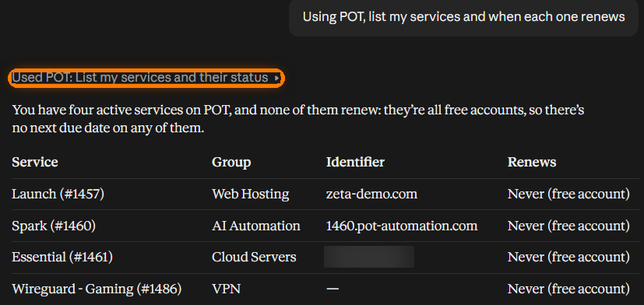Click the 'Cloud Servers' group cell
The image size is (644, 305).
[254, 258]
